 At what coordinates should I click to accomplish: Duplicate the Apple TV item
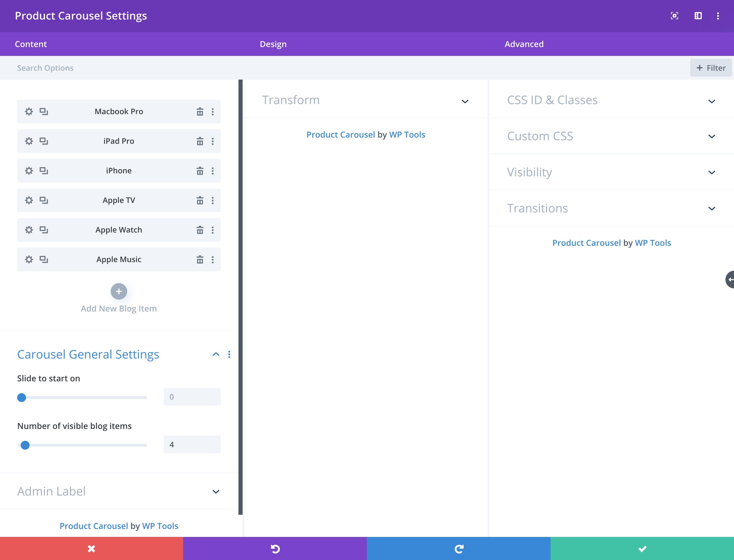coord(44,200)
